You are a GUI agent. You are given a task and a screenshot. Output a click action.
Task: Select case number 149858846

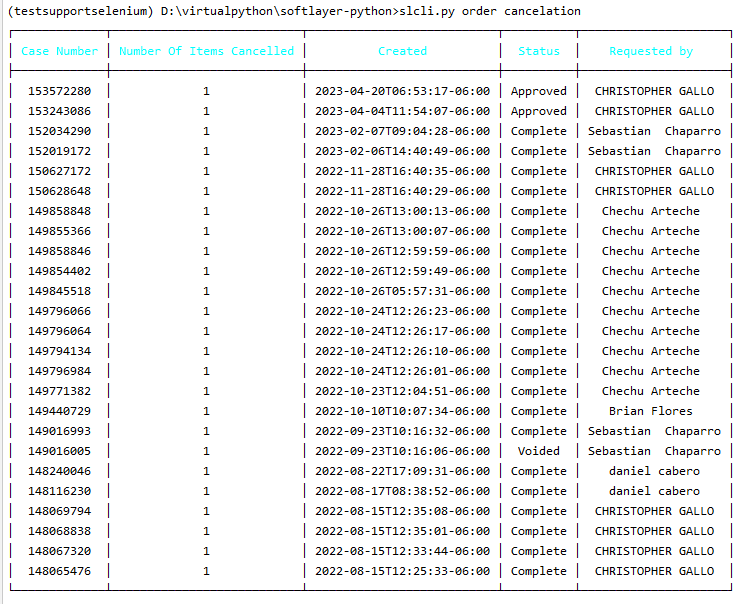click(x=59, y=251)
